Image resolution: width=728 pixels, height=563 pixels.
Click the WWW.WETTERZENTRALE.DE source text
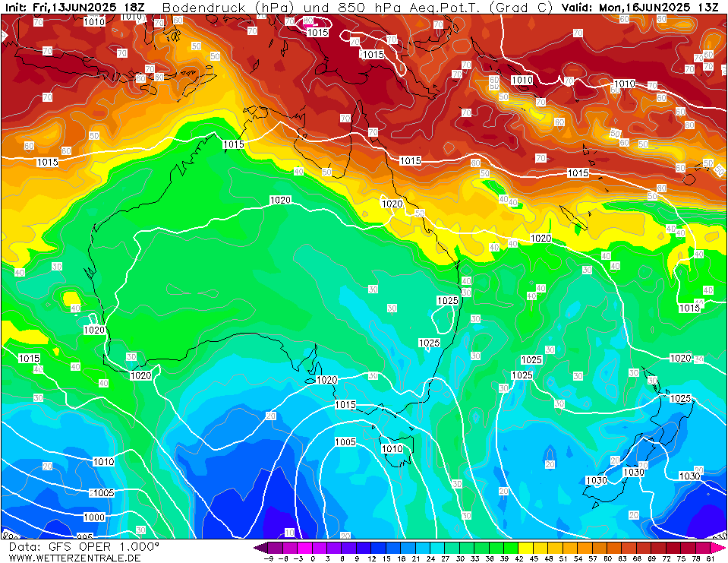pos(74,558)
